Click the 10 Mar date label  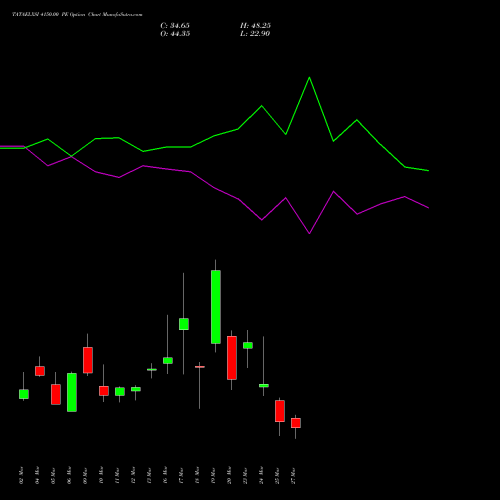pyautogui.click(x=101, y=475)
